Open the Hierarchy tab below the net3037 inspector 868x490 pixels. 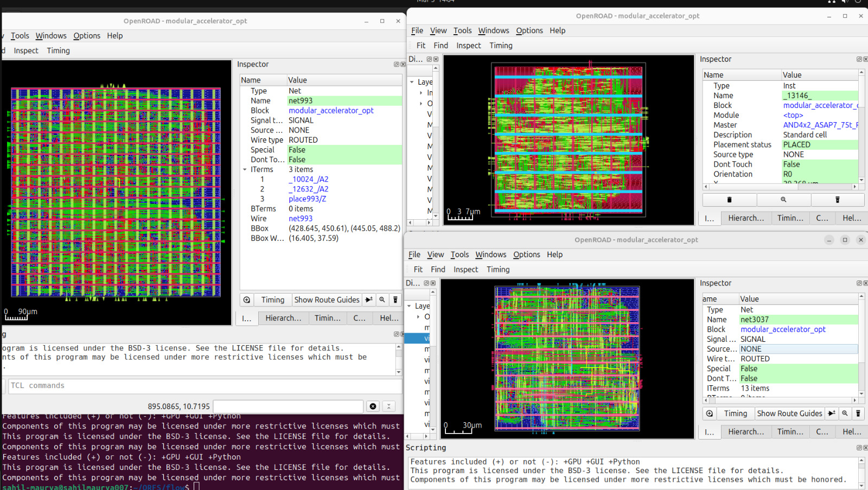745,432
